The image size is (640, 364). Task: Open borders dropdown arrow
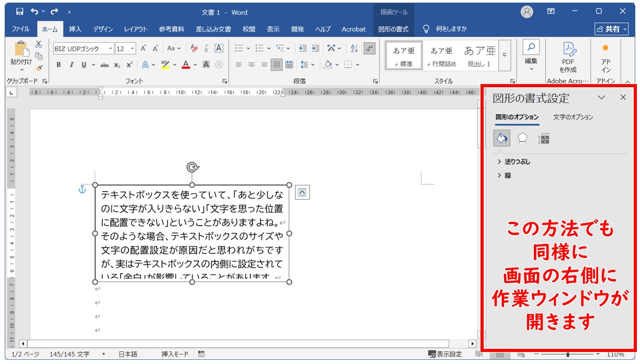click(x=358, y=65)
